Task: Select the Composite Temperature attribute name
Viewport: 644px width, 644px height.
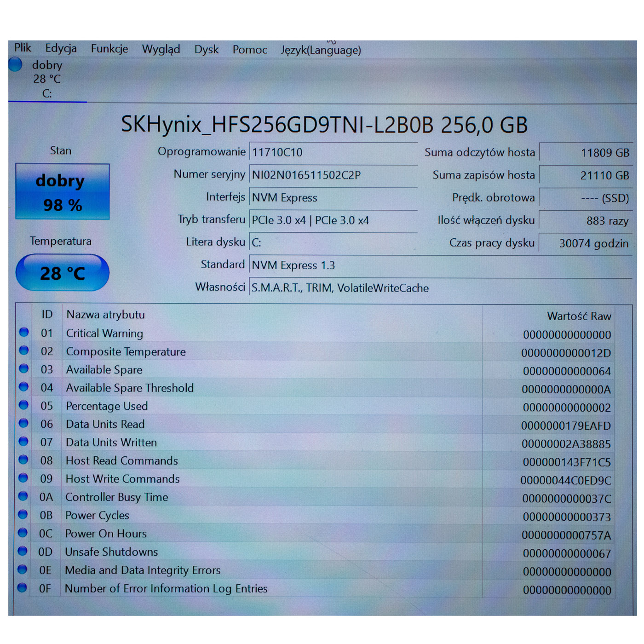Action: (126, 351)
